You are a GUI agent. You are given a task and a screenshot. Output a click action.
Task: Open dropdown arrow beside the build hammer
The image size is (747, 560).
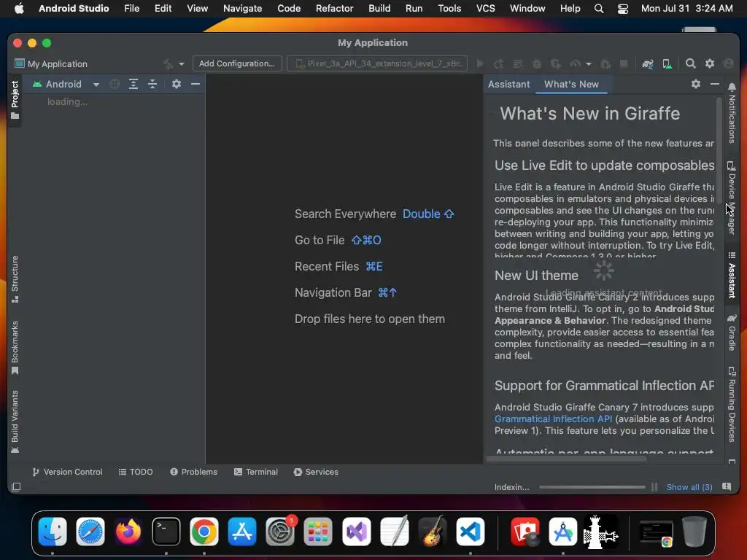pos(182,64)
